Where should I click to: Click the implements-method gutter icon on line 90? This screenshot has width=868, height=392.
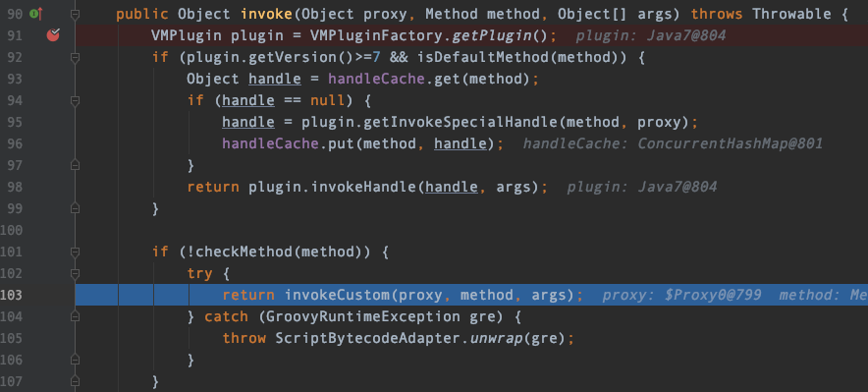point(36,14)
